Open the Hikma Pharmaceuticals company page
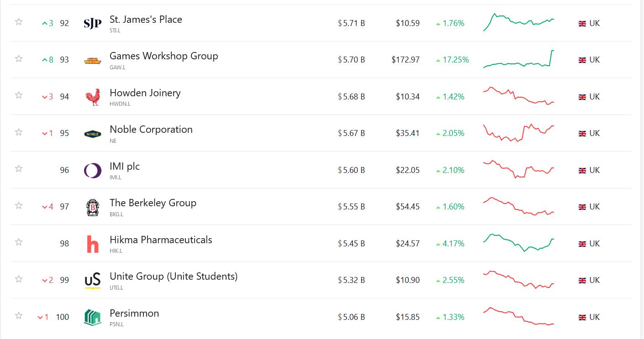The height and width of the screenshot is (339, 644). click(x=161, y=240)
